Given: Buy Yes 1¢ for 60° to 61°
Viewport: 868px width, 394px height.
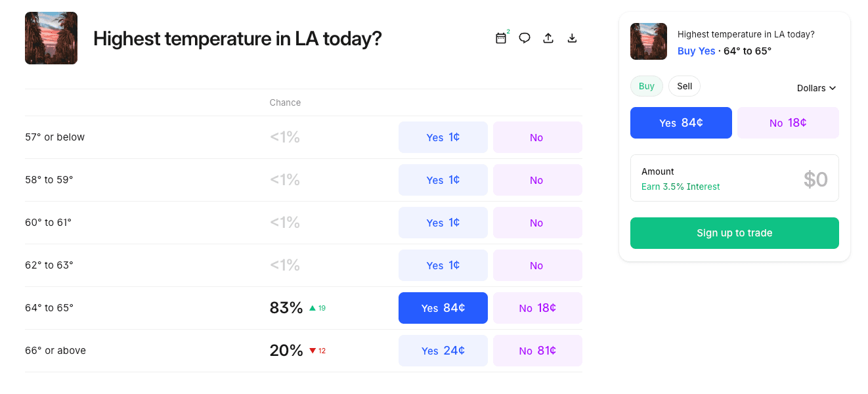Looking at the screenshot, I should pos(443,223).
